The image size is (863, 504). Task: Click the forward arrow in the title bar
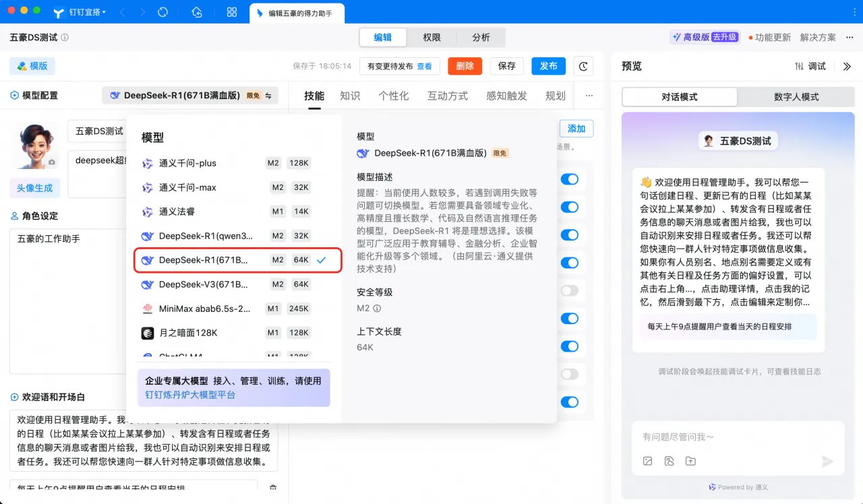pyautogui.click(x=142, y=12)
